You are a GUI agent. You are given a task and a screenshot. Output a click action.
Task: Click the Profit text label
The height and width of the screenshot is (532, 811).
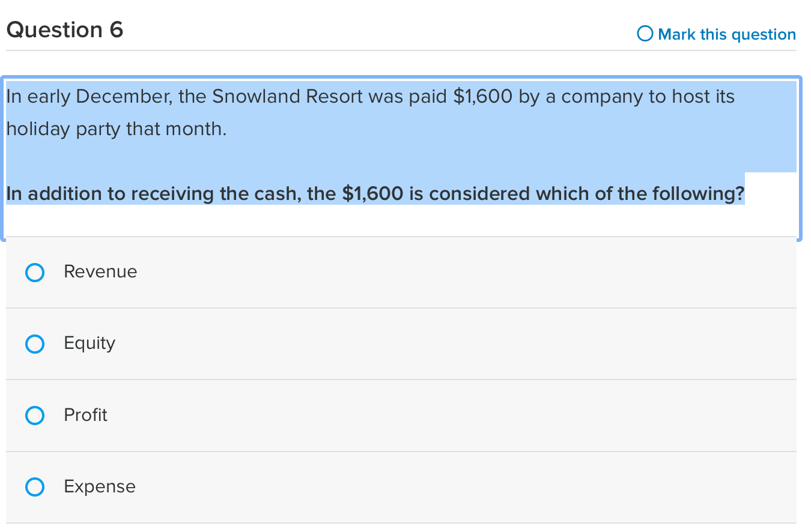pyautogui.click(x=85, y=414)
